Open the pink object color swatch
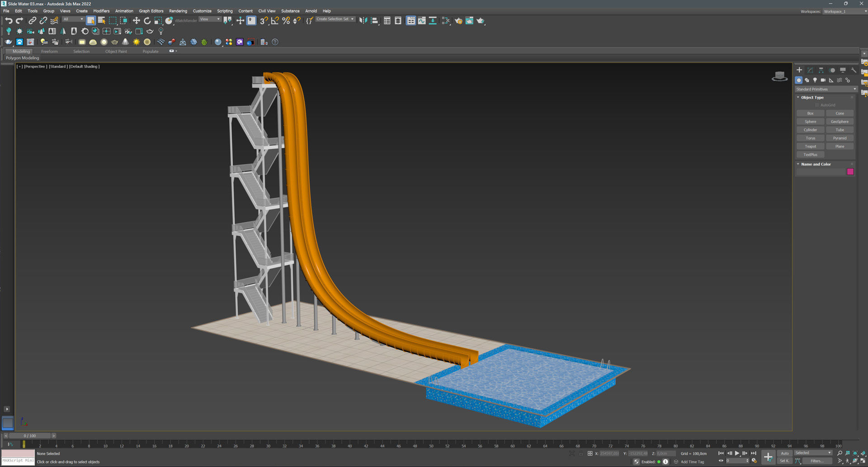Image resolution: width=868 pixels, height=467 pixels. pyautogui.click(x=850, y=172)
